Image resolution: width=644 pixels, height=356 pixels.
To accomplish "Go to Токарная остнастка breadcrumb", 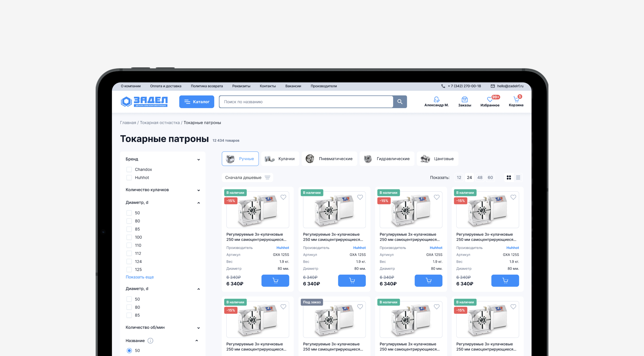I will coord(160,122).
